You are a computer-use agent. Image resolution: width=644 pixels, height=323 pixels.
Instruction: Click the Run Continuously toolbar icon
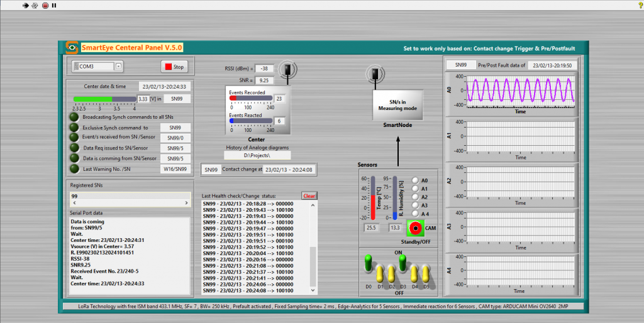point(35,5)
